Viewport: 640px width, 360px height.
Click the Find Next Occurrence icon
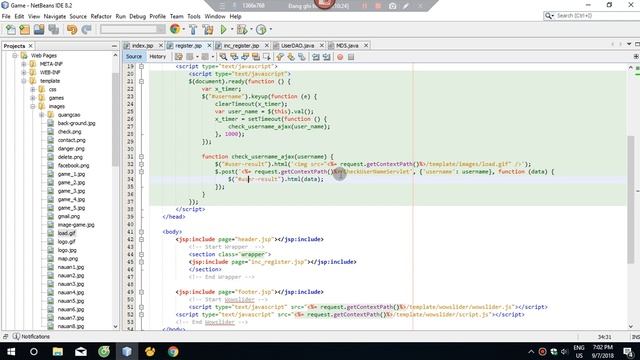pyautogui.click(x=245, y=57)
